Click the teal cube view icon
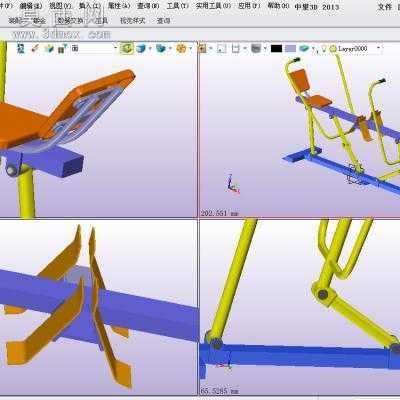This screenshot has width=400, height=400. click(161, 49)
